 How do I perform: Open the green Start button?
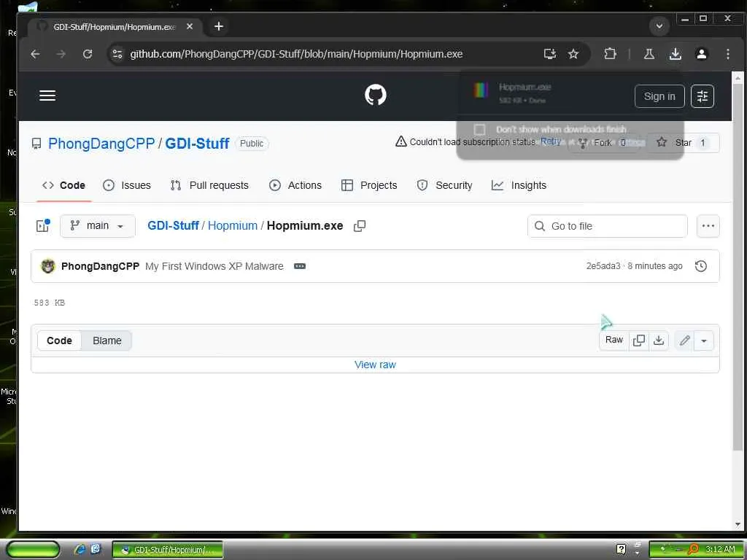pyautogui.click(x=33, y=550)
